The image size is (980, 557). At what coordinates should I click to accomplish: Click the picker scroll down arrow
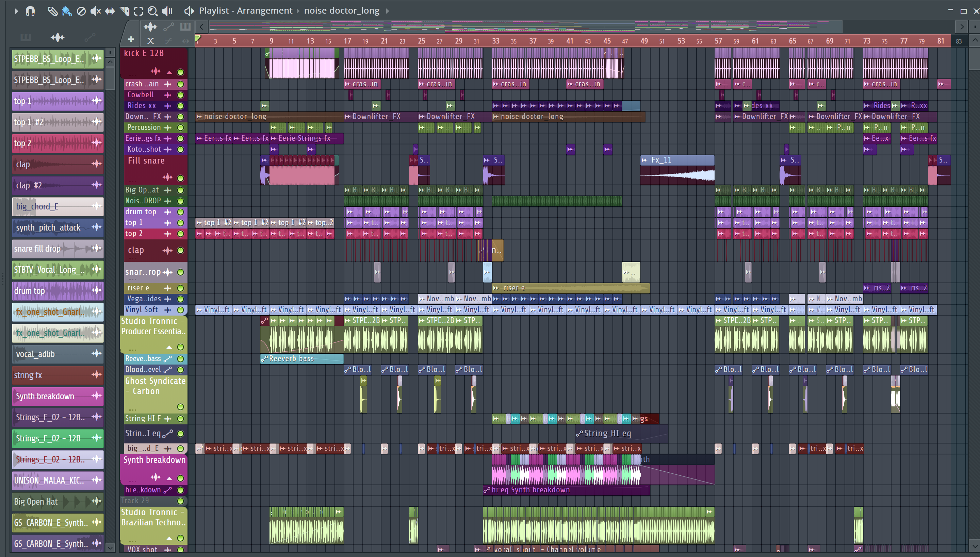[x=110, y=548]
